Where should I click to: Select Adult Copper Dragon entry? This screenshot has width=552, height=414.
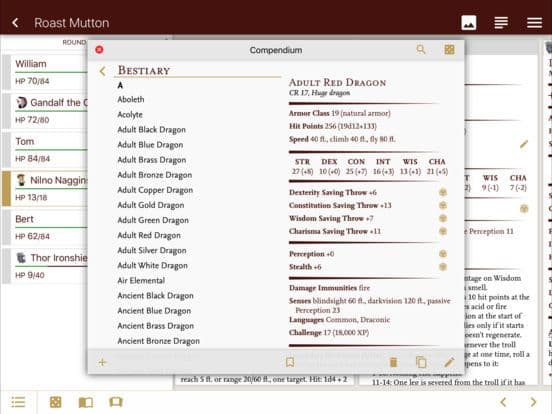(x=155, y=190)
